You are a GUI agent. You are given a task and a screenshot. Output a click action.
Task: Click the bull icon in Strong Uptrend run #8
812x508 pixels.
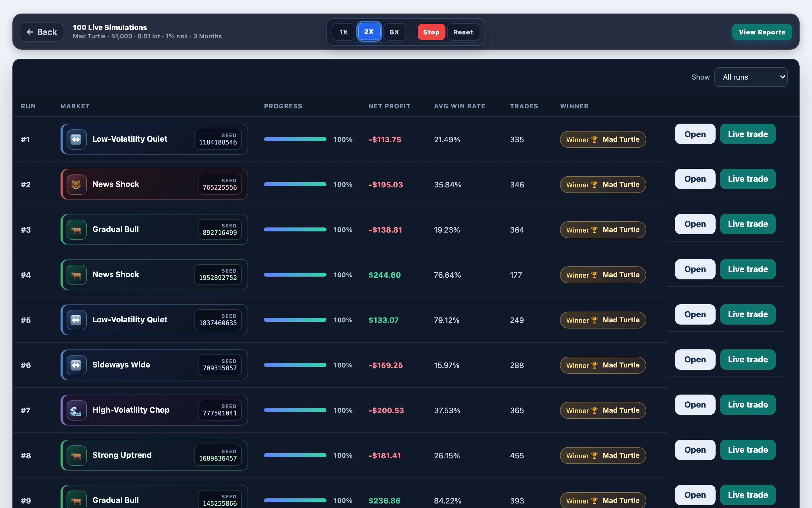(x=76, y=455)
